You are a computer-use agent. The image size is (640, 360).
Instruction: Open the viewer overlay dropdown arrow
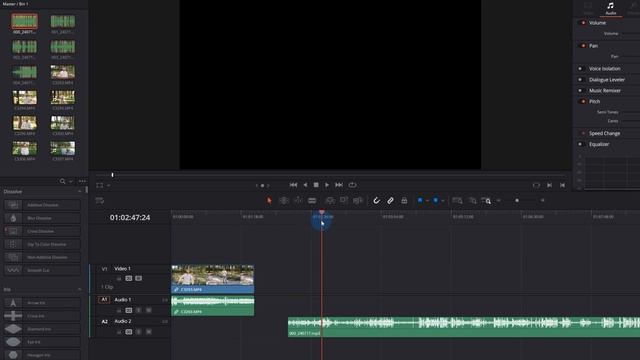(x=109, y=185)
